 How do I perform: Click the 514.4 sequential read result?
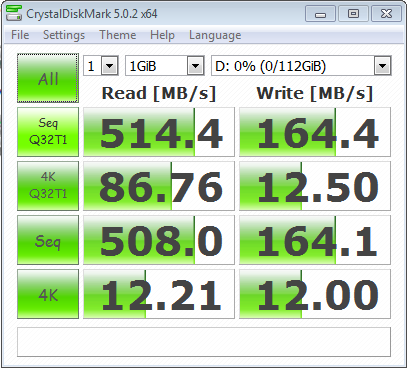[x=159, y=132]
